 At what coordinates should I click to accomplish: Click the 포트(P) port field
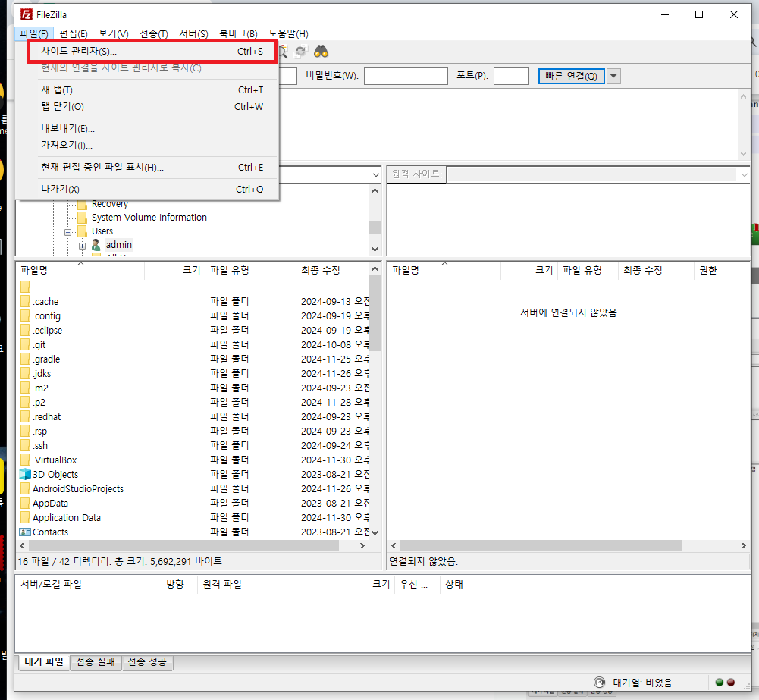(x=511, y=76)
